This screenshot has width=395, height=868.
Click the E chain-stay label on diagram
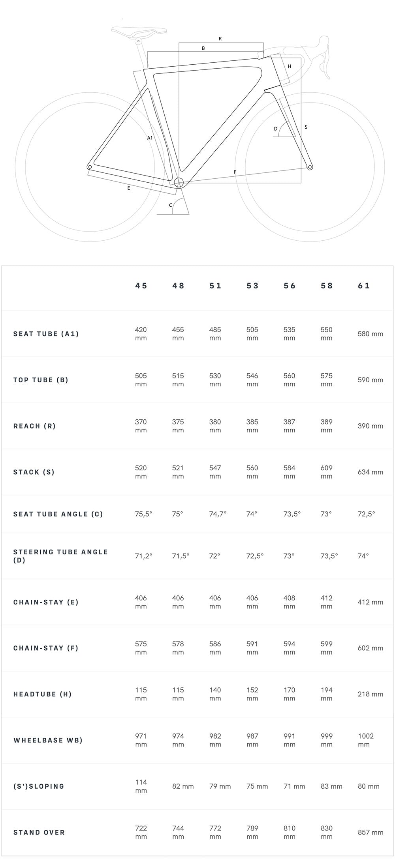click(129, 188)
